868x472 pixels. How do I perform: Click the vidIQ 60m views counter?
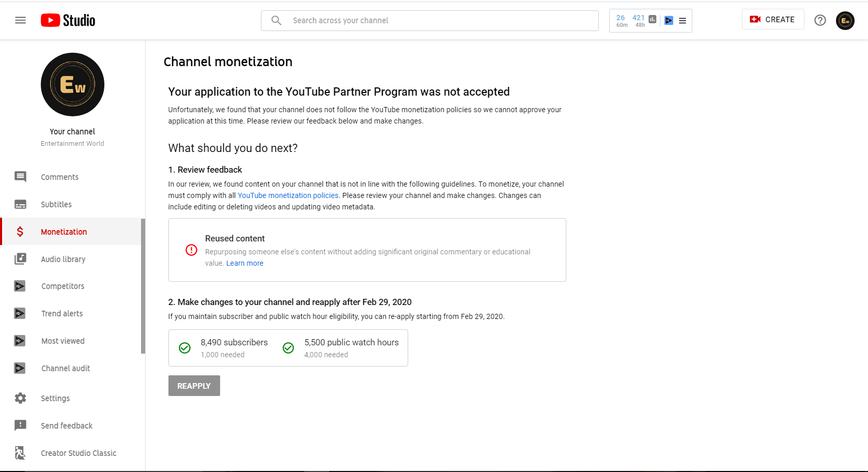click(x=622, y=21)
